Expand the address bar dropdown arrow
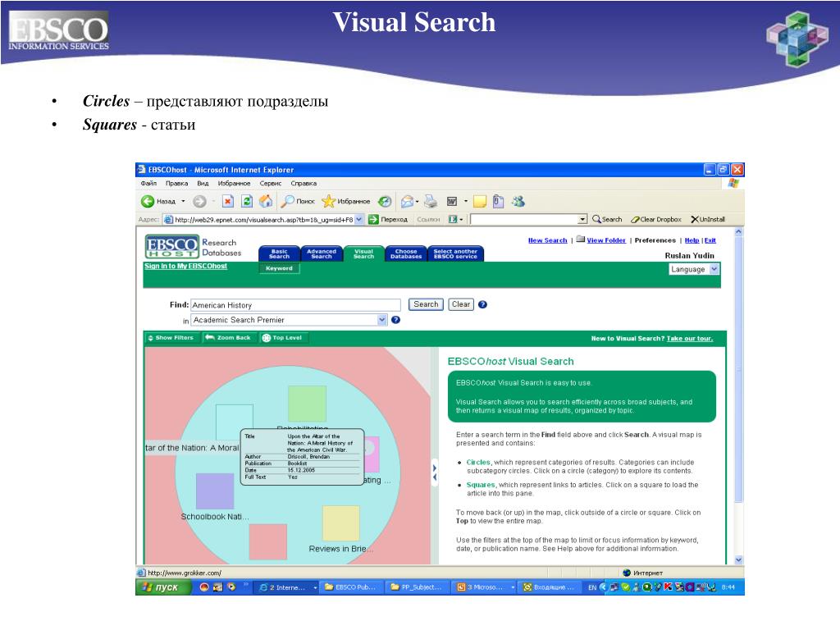This screenshot has height=630, width=840. click(x=359, y=219)
